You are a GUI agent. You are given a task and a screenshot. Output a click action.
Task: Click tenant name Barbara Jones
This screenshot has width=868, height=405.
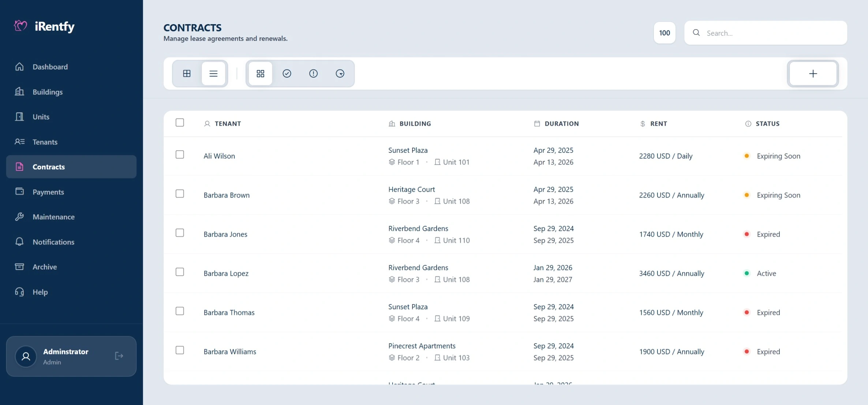click(x=225, y=234)
